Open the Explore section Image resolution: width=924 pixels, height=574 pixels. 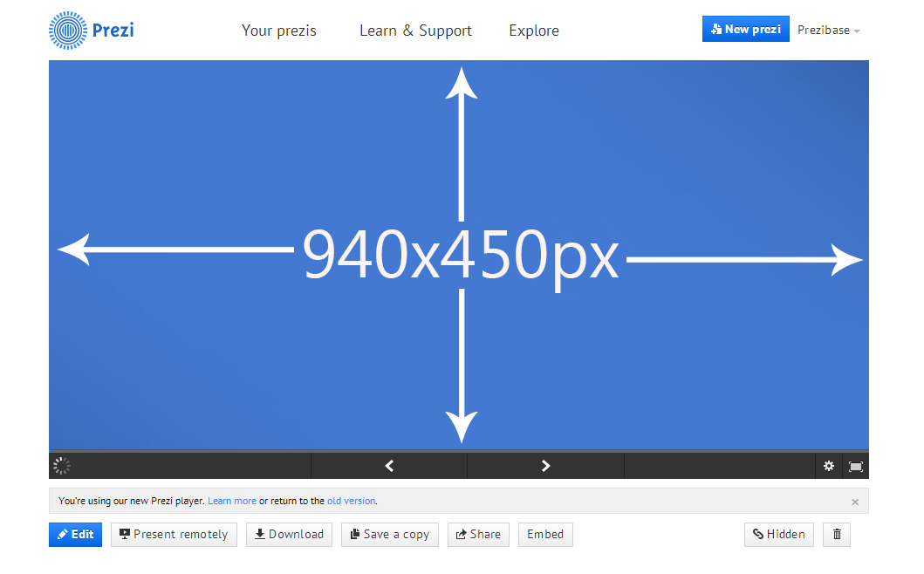click(x=533, y=30)
